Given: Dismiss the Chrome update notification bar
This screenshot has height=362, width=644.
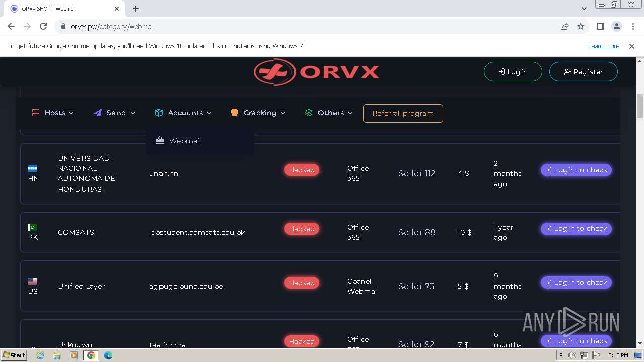Looking at the screenshot, I should (632, 46).
